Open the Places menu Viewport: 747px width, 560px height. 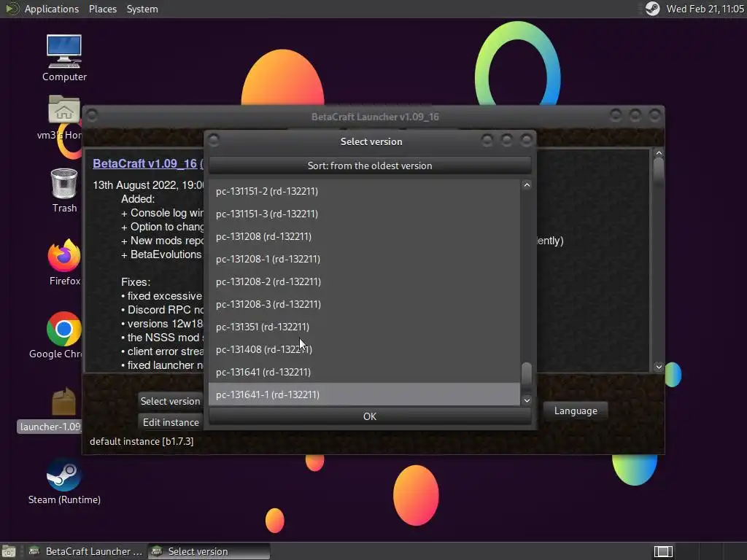(102, 9)
